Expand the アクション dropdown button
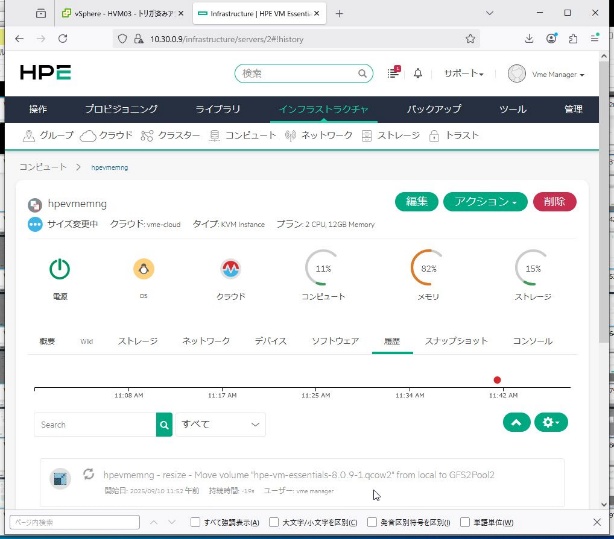Screen dimensions: 614x539 485,201
